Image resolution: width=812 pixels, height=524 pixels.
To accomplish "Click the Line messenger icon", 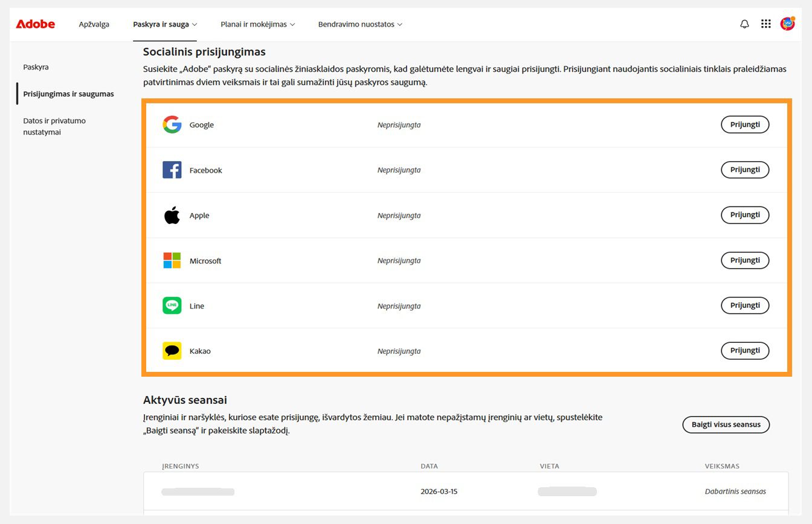I will [x=172, y=305].
